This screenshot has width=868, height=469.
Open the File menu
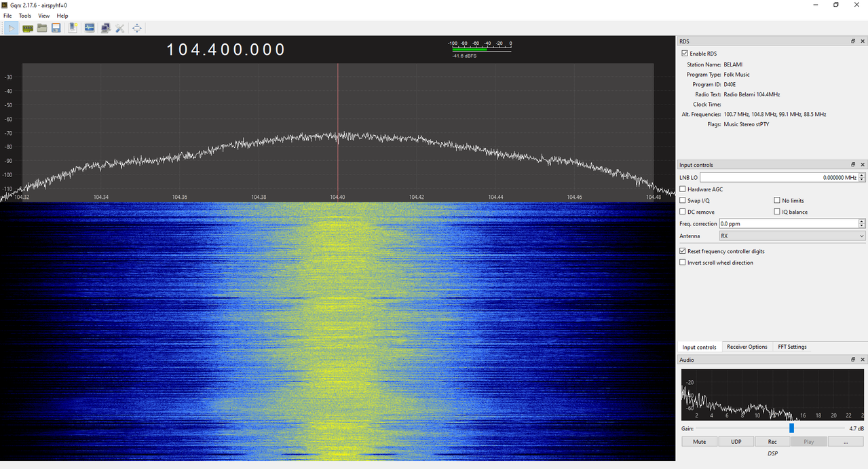pos(7,16)
